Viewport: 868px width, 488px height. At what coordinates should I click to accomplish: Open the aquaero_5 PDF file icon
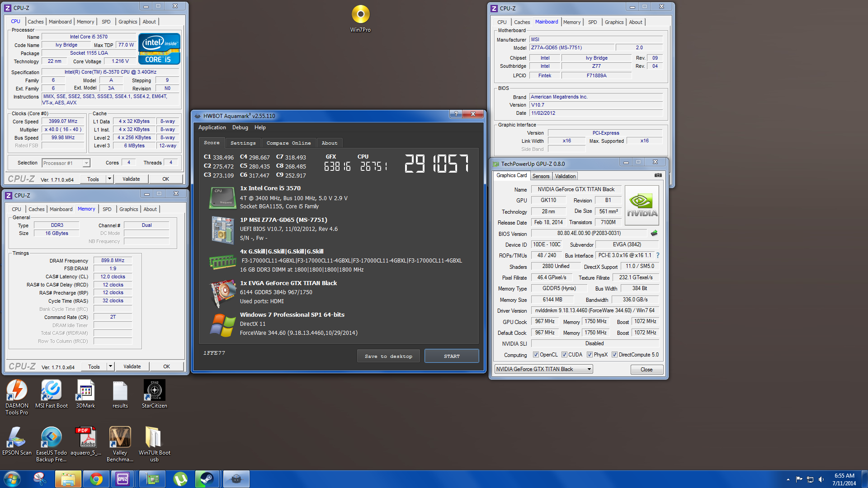point(86,441)
